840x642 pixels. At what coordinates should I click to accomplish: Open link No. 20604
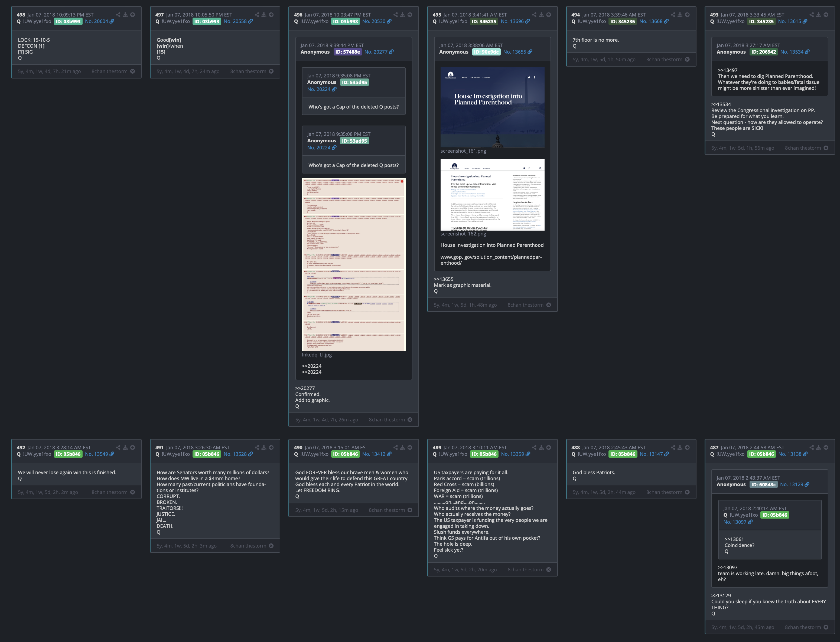pos(99,21)
